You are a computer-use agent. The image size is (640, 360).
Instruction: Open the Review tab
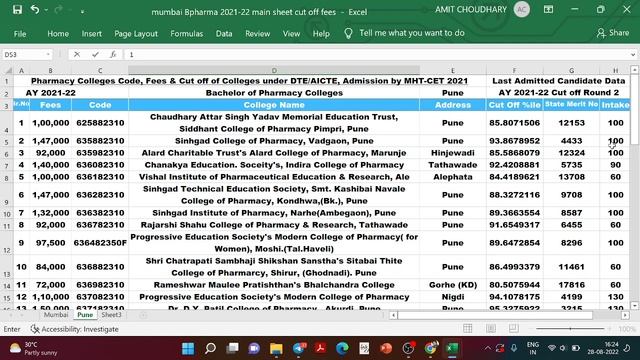point(258,34)
